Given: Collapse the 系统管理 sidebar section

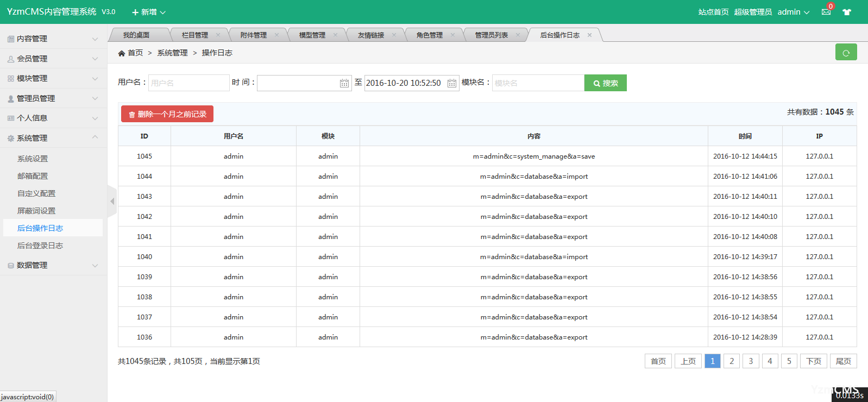Looking at the screenshot, I should coord(53,138).
